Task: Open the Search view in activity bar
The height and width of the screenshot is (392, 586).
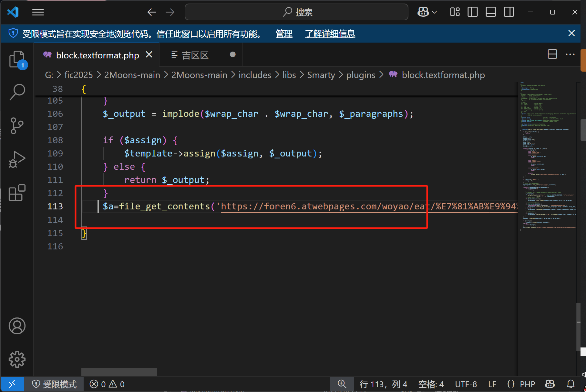Action: coord(17,92)
